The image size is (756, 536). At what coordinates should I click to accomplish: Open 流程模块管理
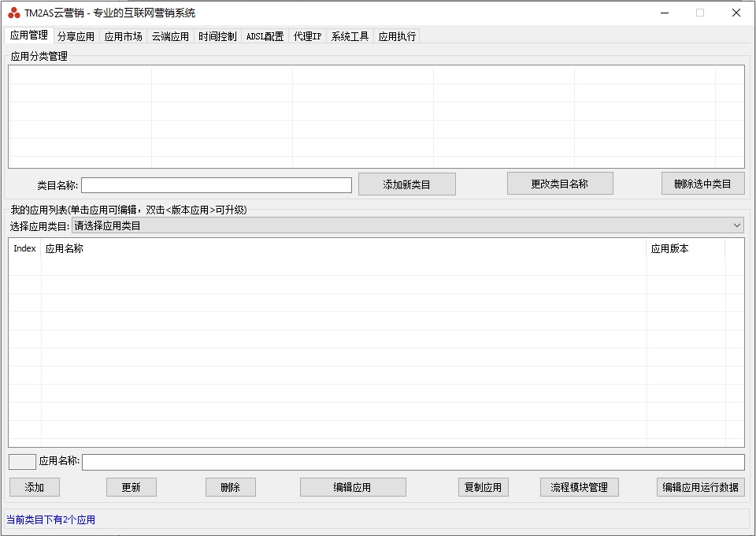point(579,487)
